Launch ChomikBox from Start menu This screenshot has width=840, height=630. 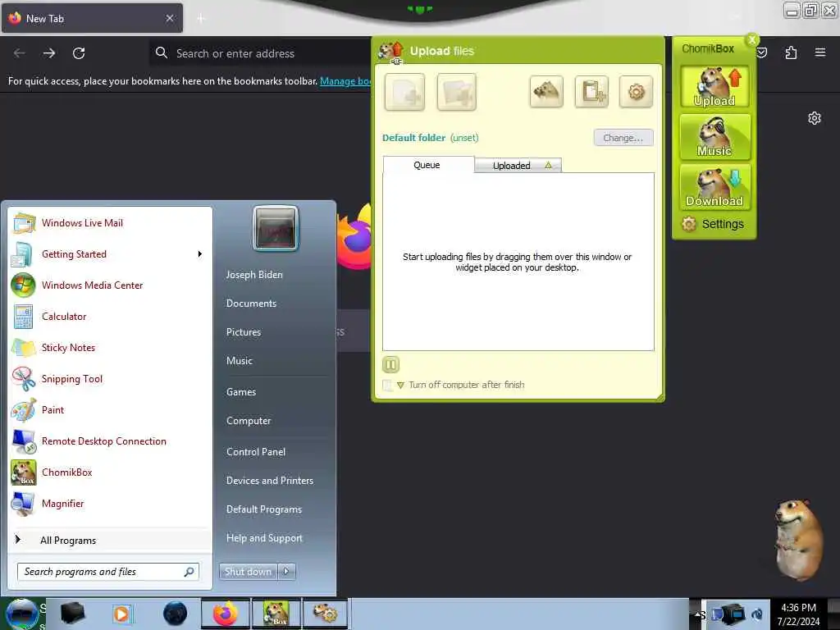(110, 472)
